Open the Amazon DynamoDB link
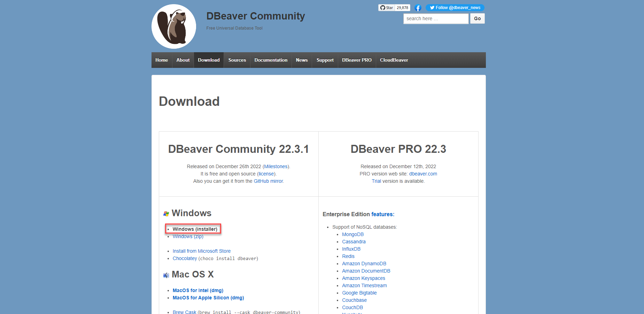This screenshot has height=314, width=644. (x=364, y=264)
